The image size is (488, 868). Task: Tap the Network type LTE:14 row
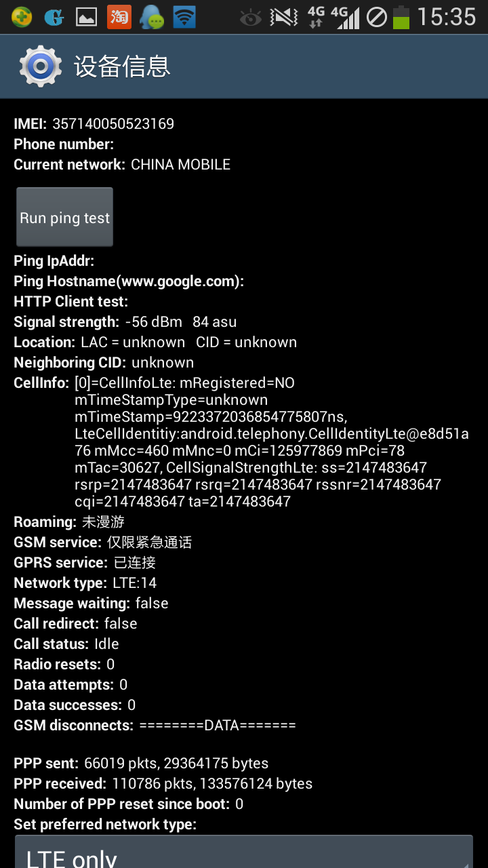coord(85,583)
